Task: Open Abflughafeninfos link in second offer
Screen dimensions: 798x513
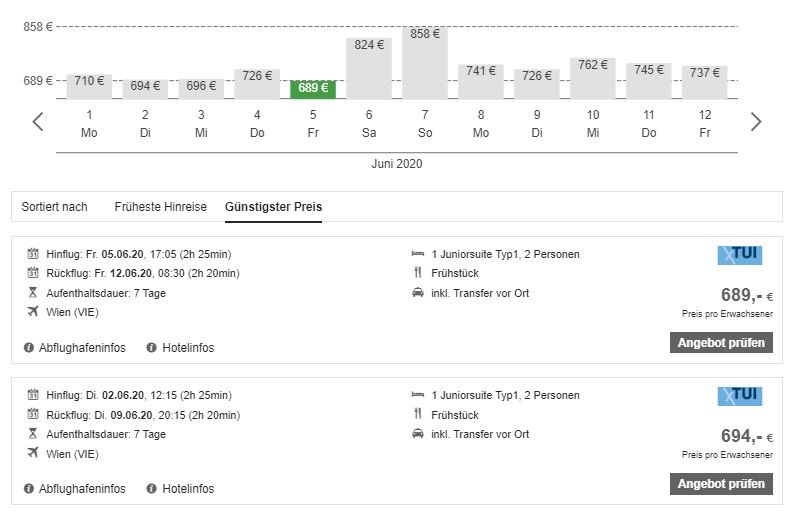Action: coord(82,489)
